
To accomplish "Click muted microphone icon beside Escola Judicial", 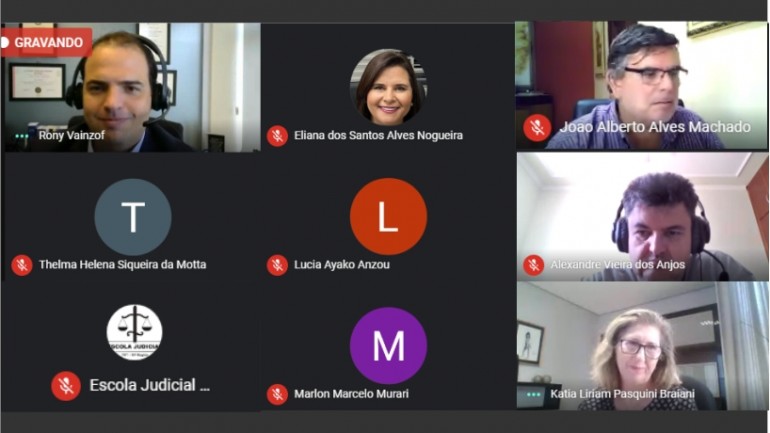I will tap(66, 386).
